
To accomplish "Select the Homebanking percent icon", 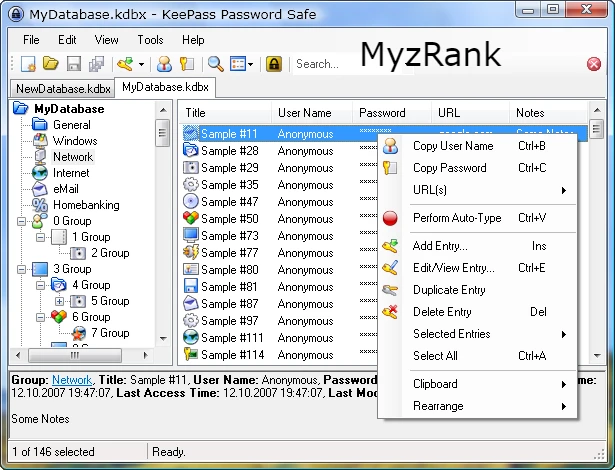I will 40,205.
